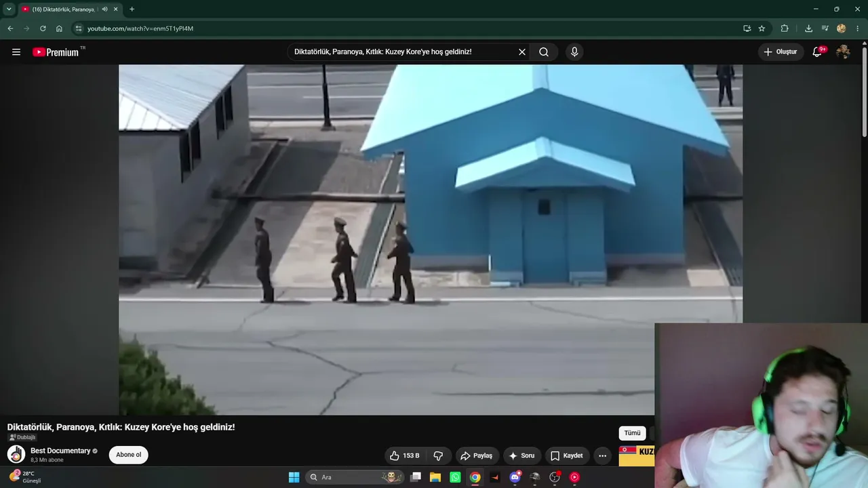The height and width of the screenshot is (488, 868).
Task: Open the Windows Start menu
Action: point(294,477)
